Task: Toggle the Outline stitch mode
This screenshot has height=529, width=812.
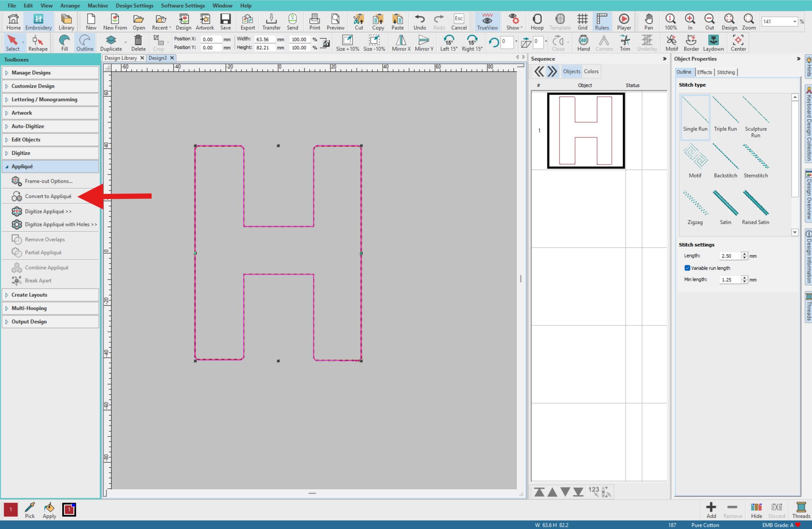Action: click(85, 43)
